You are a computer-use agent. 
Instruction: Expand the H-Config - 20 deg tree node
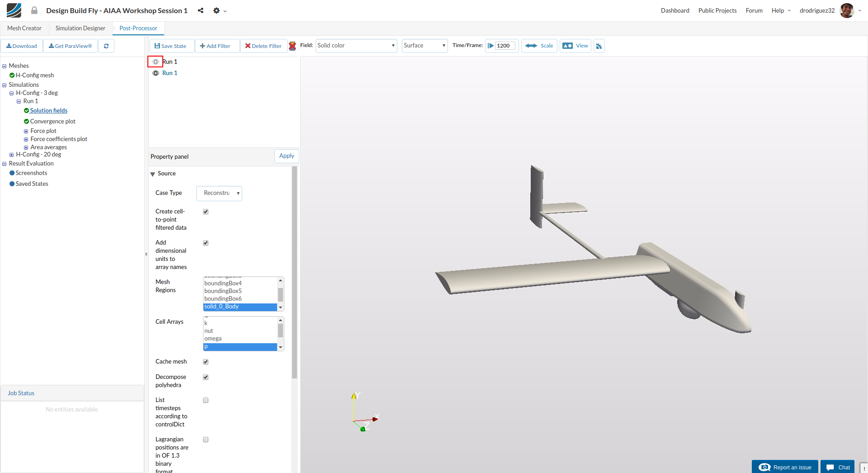pyautogui.click(x=12, y=155)
